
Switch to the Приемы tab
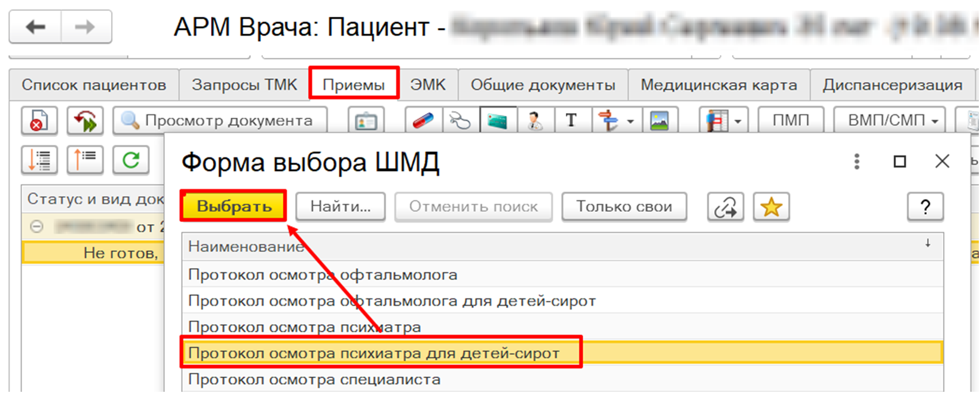(354, 85)
